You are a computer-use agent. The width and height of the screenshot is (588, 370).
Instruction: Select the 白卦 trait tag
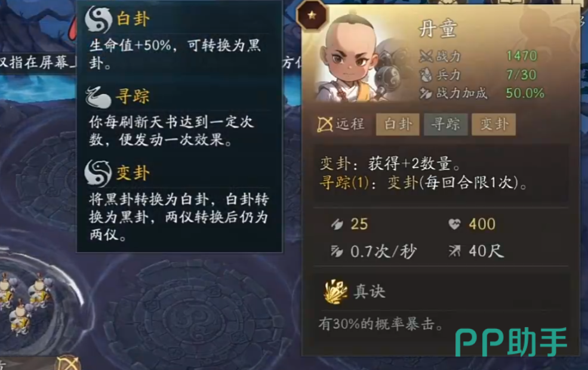point(398,125)
